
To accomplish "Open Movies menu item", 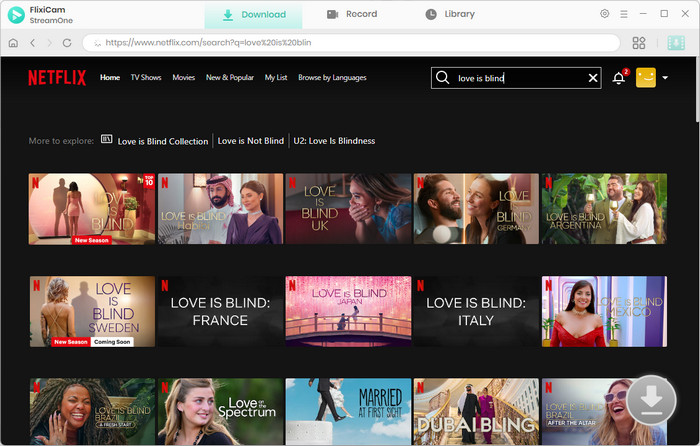I will pyautogui.click(x=183, y=78).
